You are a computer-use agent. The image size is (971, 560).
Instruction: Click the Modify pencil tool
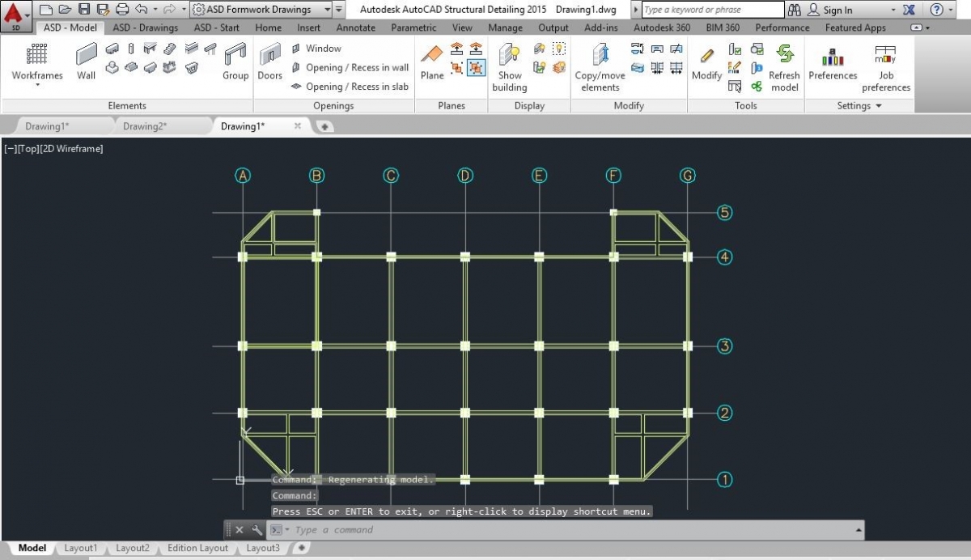pos(706,62)
